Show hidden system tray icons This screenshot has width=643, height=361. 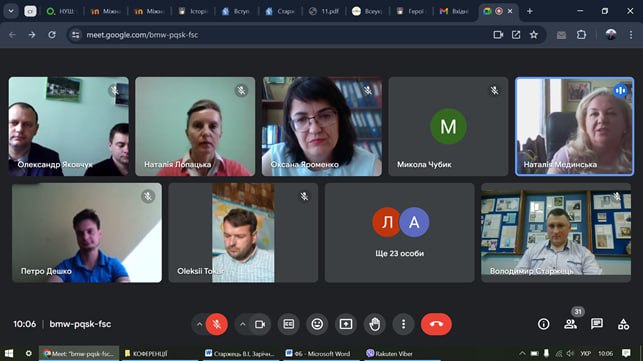click(x=522, y=353)
